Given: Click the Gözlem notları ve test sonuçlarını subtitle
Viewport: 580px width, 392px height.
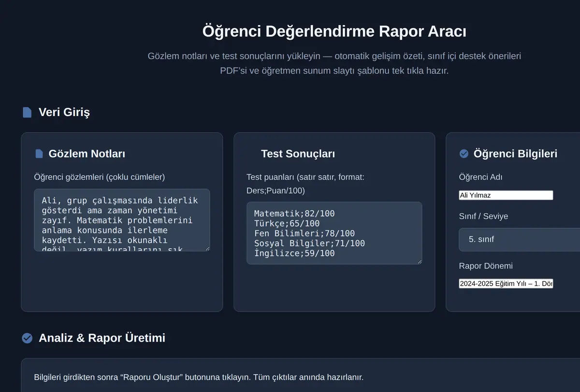Looking at the screenshot, I should coord(334,63).
